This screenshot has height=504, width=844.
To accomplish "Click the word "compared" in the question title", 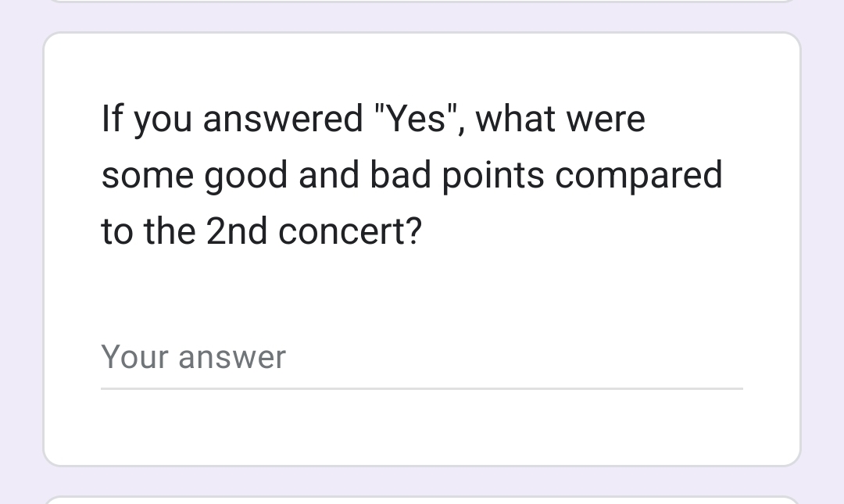I will (638, 175).
